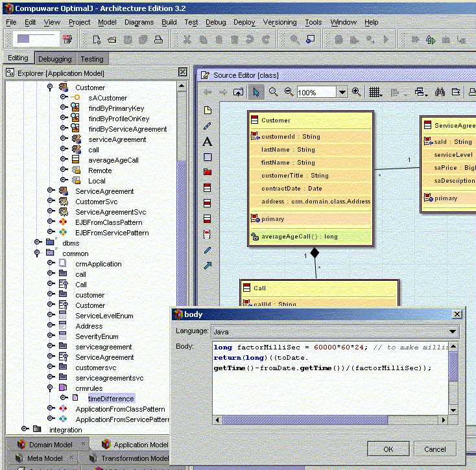Open the Model menu

click(x=107, y=22)
